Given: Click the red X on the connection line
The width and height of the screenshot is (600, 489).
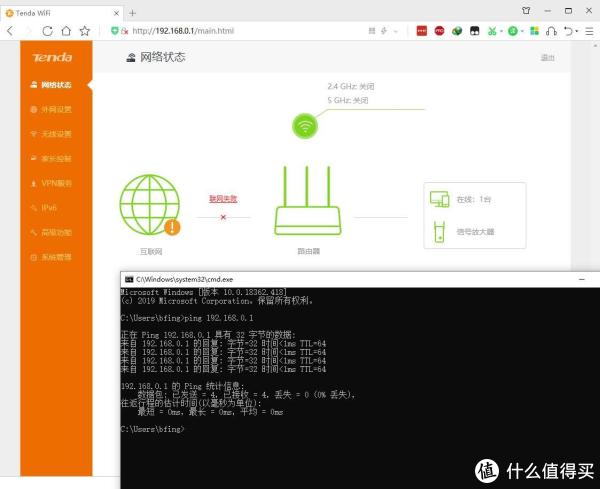Looking at the screenshot, I should click(223, 217).
